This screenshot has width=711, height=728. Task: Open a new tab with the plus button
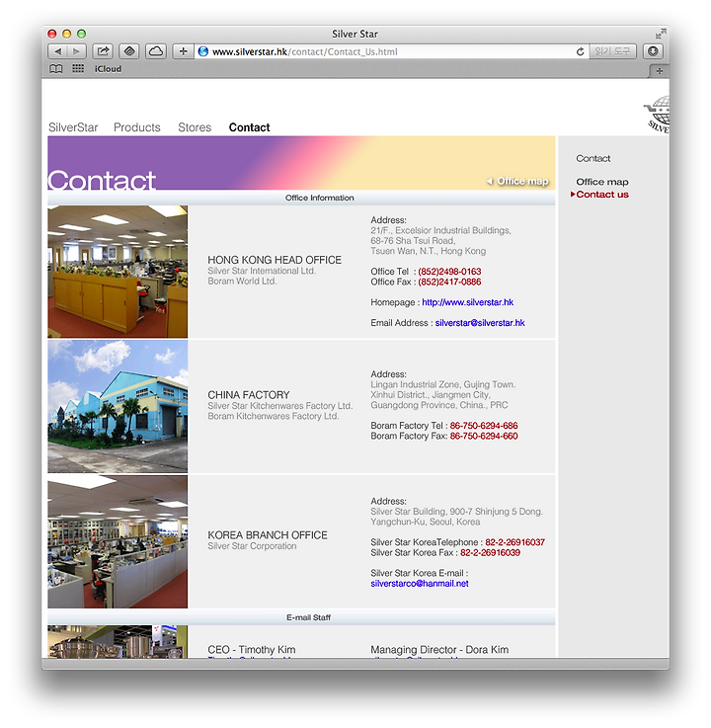659,71
